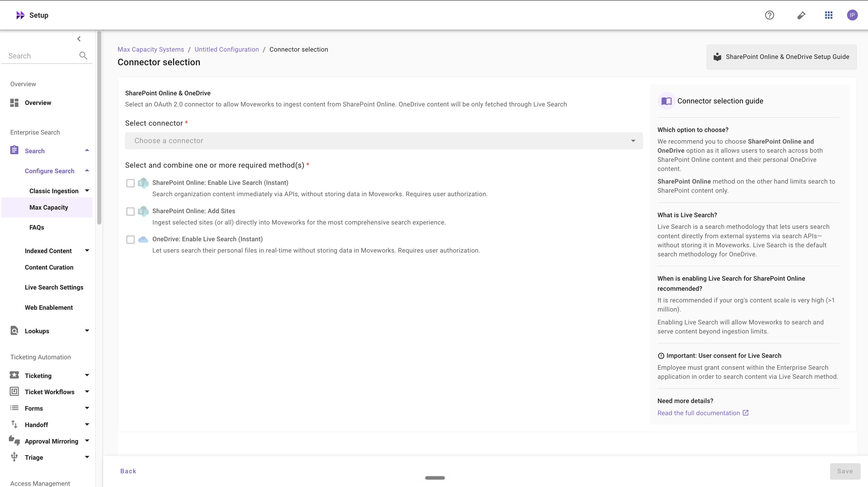Collapse the sidebar with the left chevron

coord(79,39)
